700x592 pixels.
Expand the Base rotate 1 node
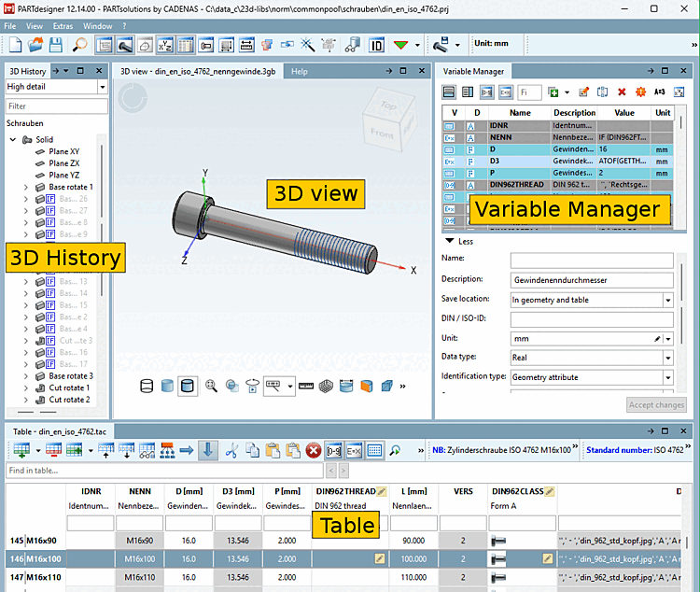[x=25, y=187]
